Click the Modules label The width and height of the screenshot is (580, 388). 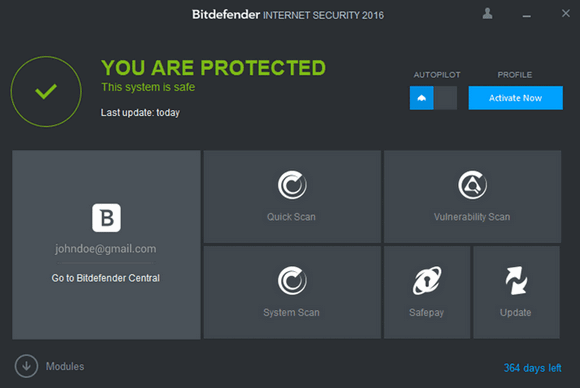click(x=65, y=367)
